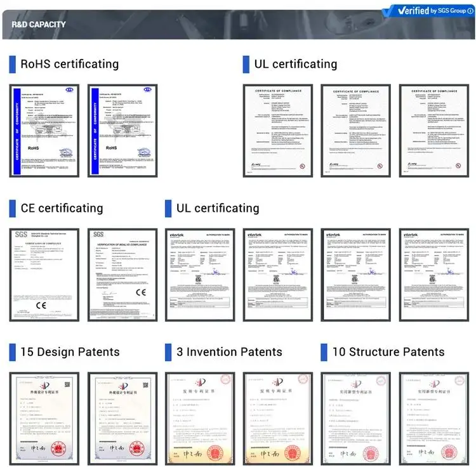476x470 pixels.
Task: Open the last structure patent certificate
Action: coord(434,419)
